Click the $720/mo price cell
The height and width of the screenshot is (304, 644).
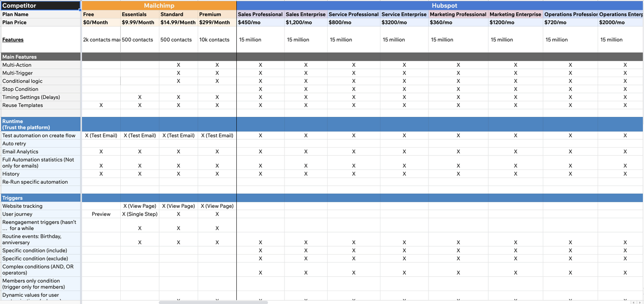pyautogui.click(x=570, y=23)
